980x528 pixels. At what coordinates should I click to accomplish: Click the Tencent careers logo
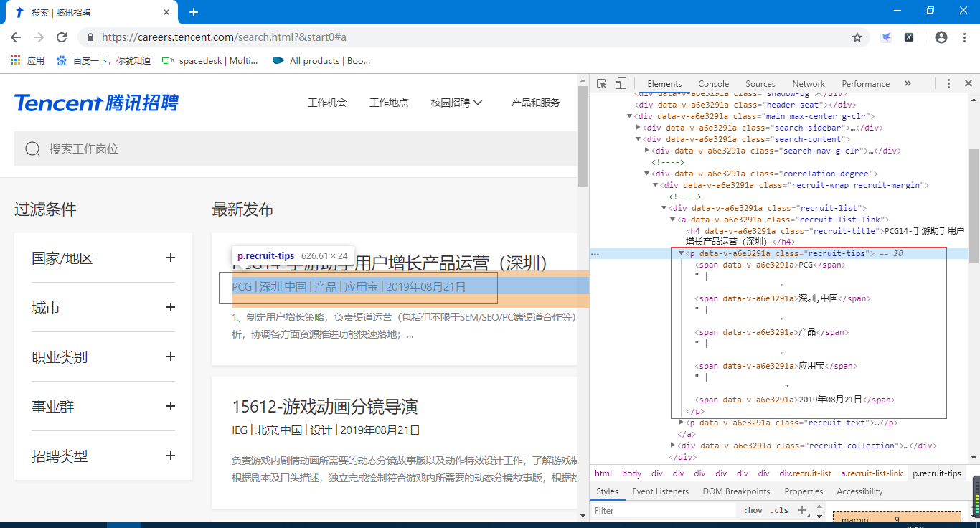[x=96, y=103]
